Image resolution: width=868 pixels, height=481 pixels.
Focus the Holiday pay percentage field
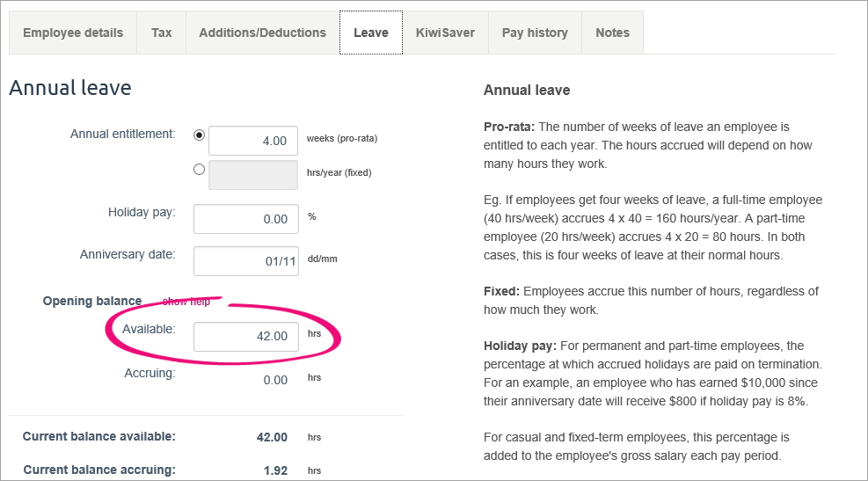(x=245, y=219)
